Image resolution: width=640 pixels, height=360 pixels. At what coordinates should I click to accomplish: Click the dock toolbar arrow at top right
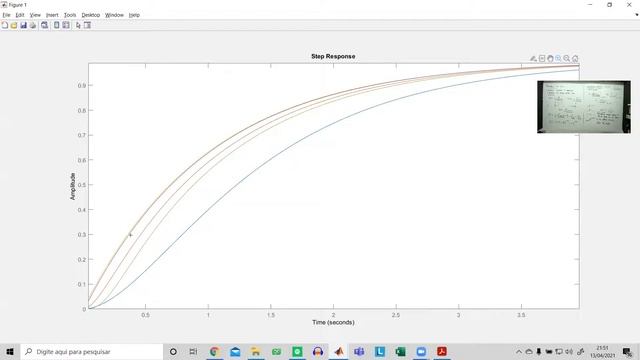coord(636,15)
